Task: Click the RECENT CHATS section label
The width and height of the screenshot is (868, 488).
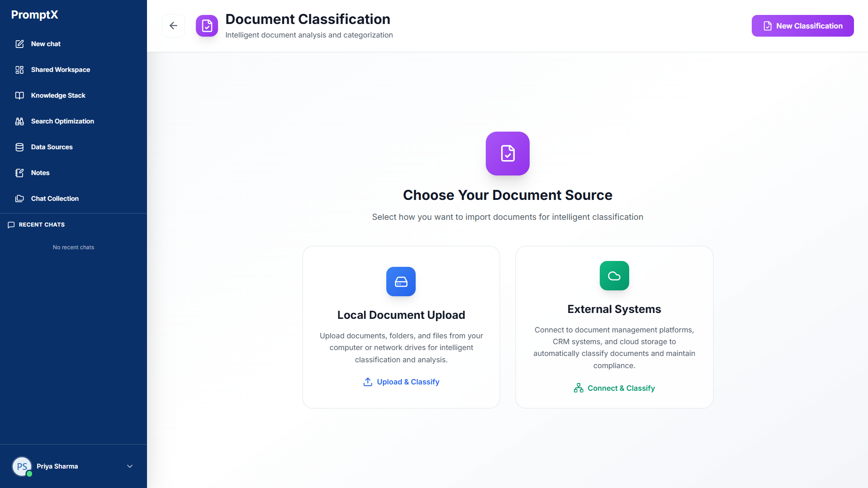Action: click(x=42, y=225)
